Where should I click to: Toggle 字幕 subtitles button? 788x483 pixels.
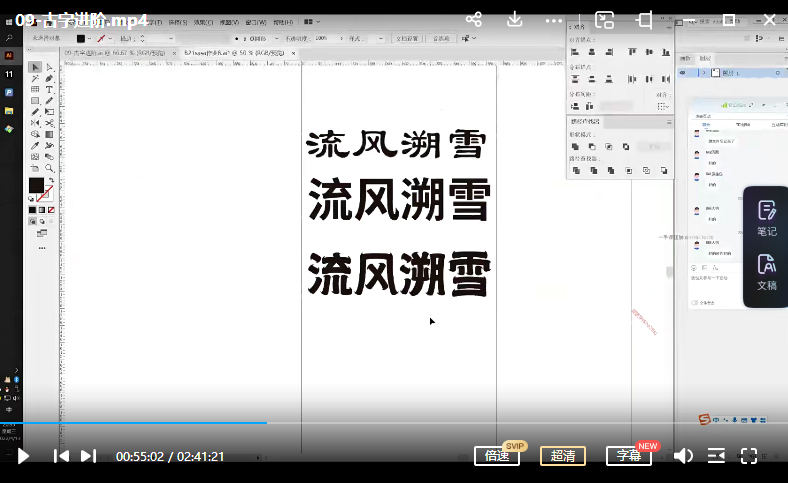[x=628, y=456]
